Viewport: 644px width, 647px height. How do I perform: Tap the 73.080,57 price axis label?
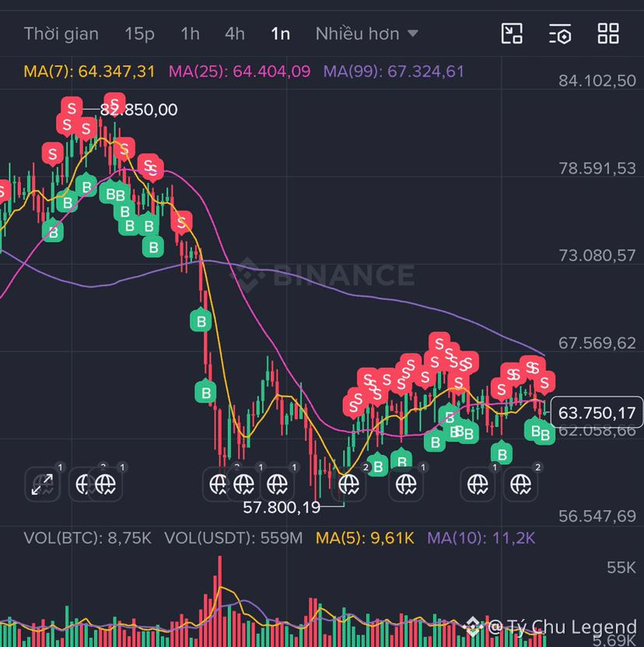597,256
